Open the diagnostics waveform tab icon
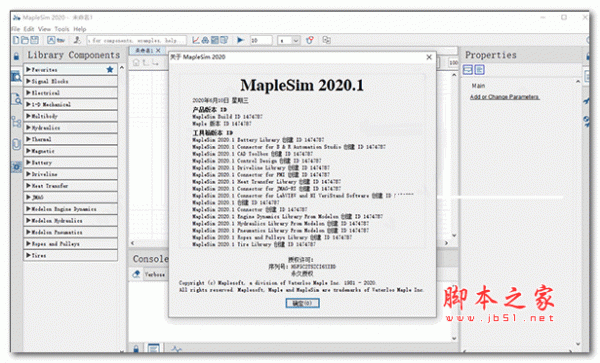 point(176,349)
